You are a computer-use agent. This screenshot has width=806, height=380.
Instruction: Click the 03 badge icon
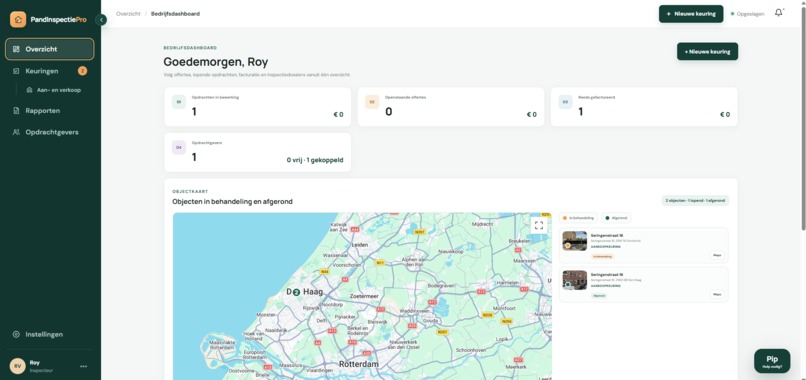click(565, 102)
